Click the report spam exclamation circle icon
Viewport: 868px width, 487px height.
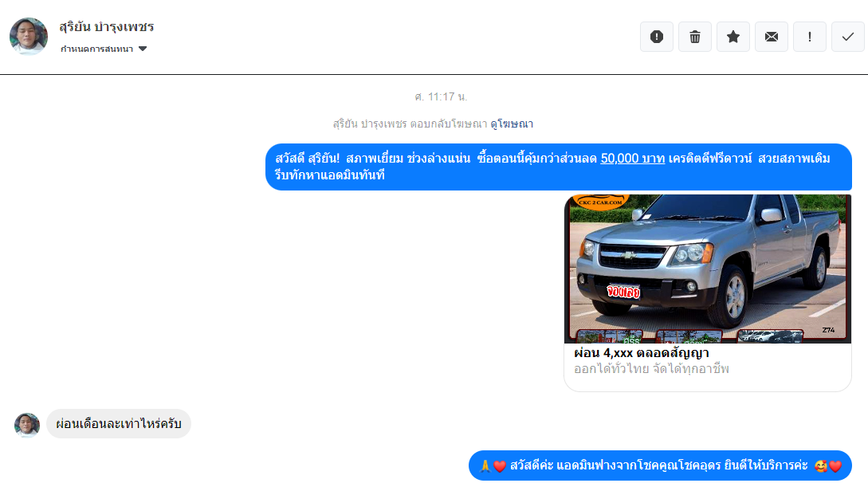click(657, 37)
